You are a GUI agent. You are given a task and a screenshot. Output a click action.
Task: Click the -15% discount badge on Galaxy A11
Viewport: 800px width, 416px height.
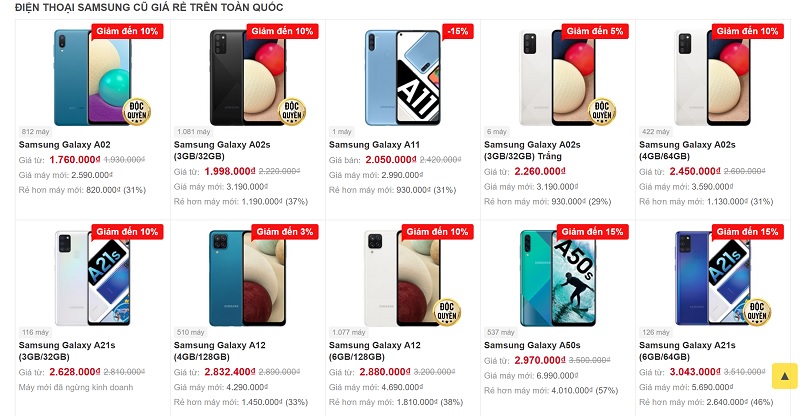tap(458, 31)
